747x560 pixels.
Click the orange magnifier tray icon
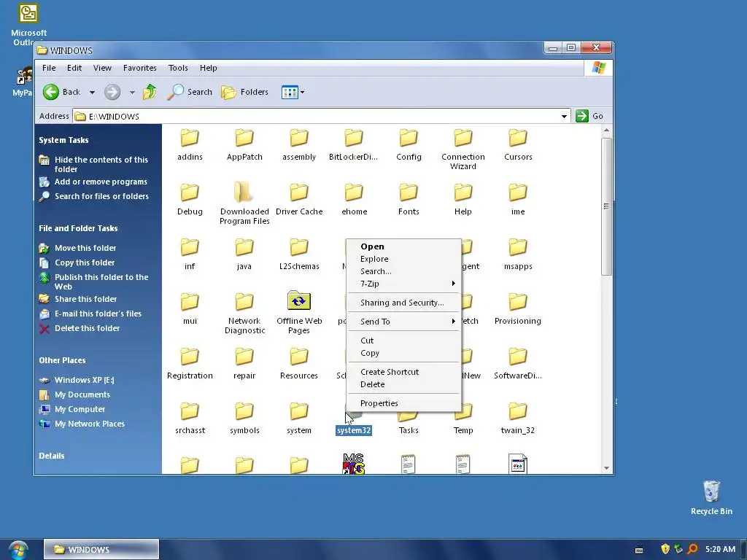[692, 549]
